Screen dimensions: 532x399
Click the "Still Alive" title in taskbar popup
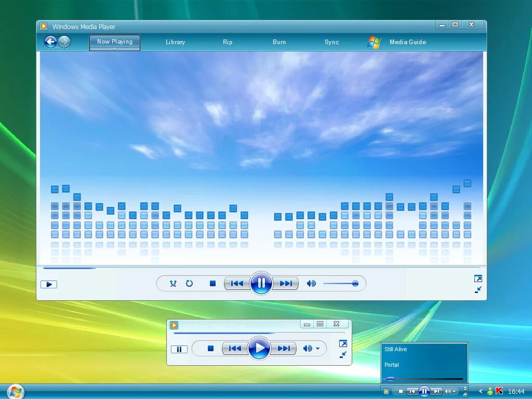395,349
